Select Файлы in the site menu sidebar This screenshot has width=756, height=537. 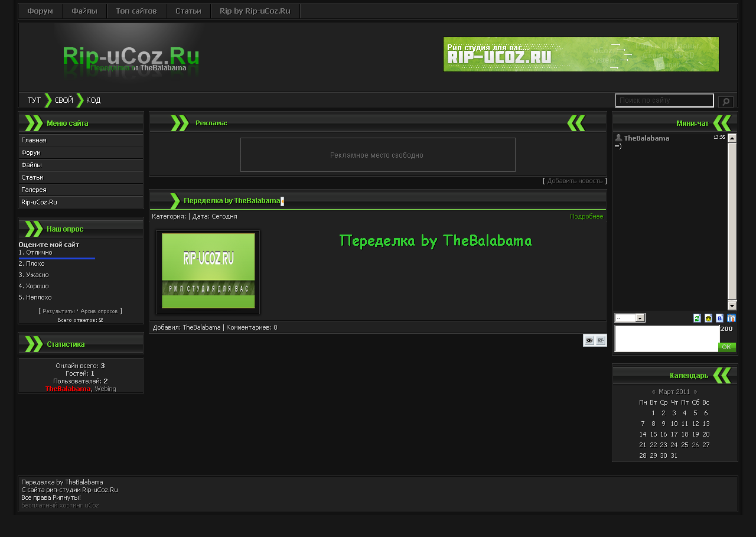coord(81,165)
